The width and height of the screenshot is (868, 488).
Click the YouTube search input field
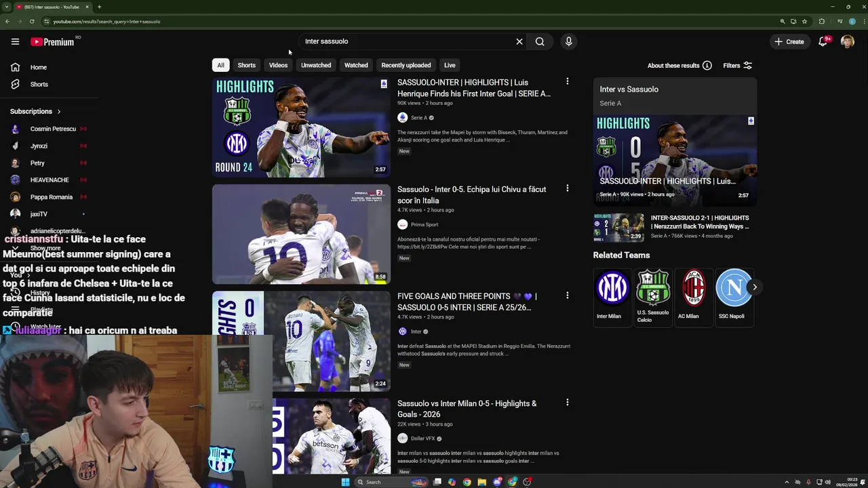tap(407, 41)
